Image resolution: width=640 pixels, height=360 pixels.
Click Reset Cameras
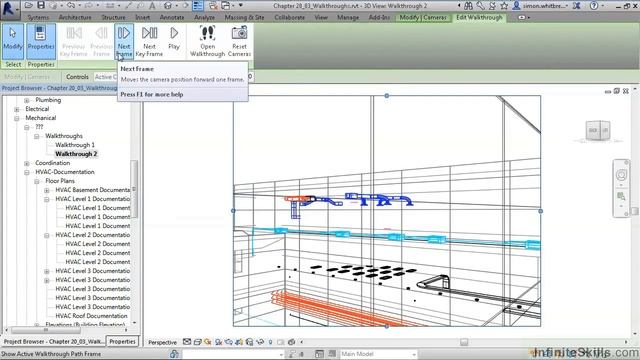[x=239, y=41]
